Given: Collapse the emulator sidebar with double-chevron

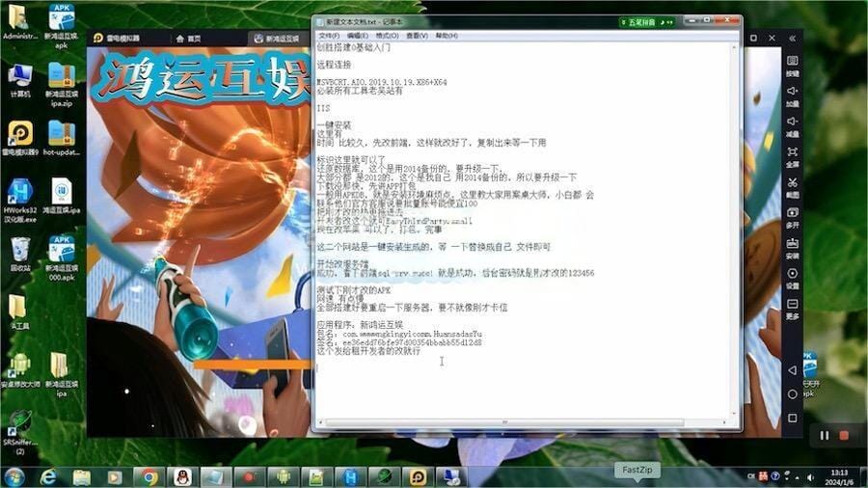Looking at the screenshot, I should click(792, 39).
